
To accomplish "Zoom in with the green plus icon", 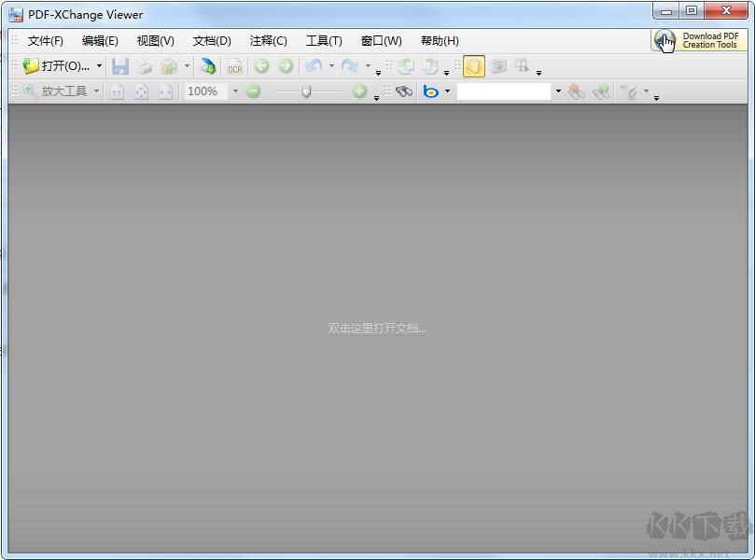I will pyautogui.click(x=361, y=91).
